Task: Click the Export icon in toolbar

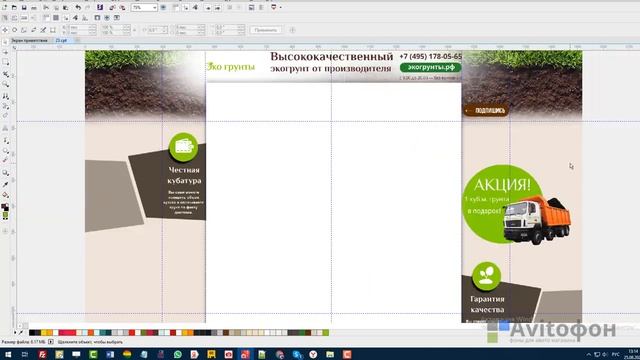Action: [122, 7]
